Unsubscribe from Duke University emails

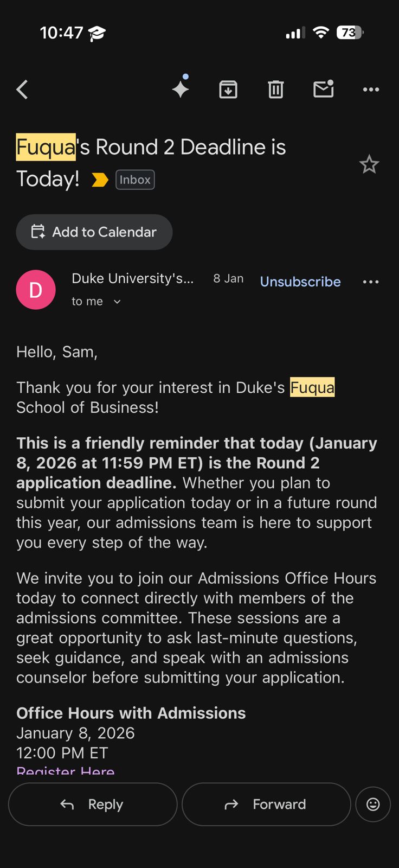pyautogui.click(x=300, y=282)
